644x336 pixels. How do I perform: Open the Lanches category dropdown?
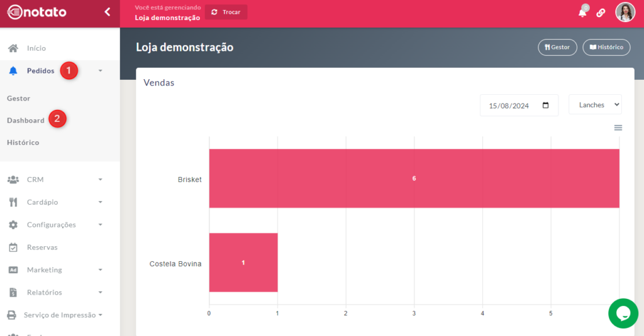(594, 105)
